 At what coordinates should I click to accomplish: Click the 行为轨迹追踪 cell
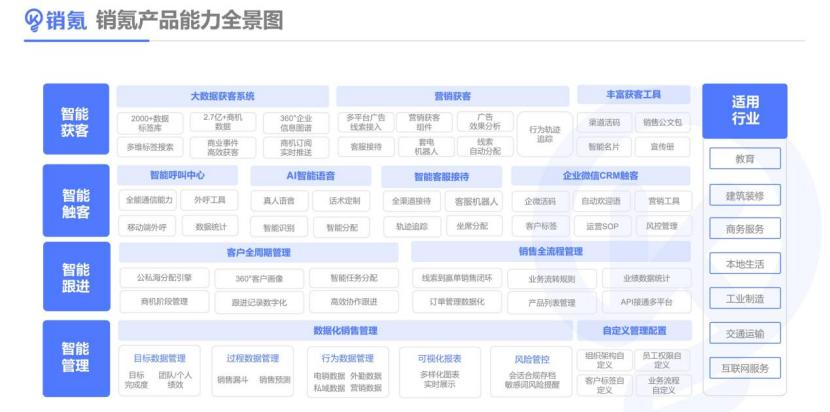545,134
